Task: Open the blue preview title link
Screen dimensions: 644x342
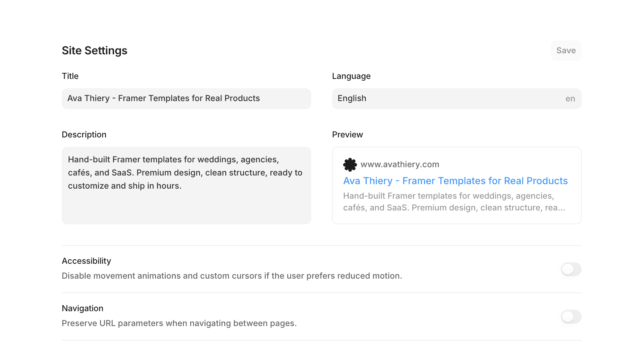Action: [x=455, y=181]
